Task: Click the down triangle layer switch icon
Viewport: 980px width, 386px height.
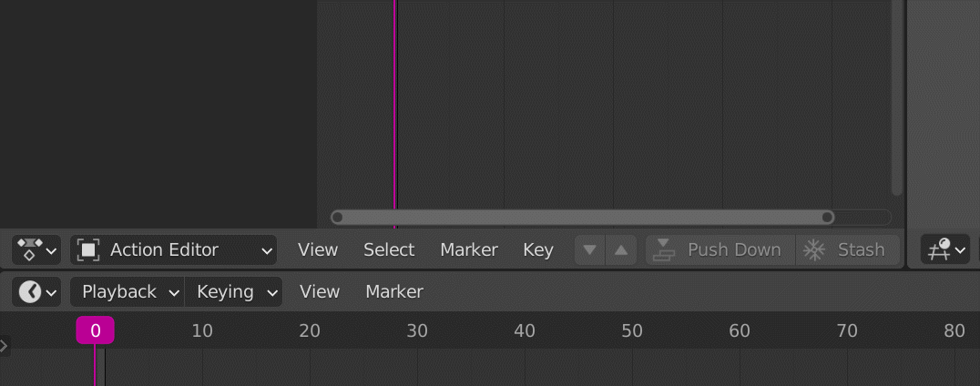Action: coord(589,249)
